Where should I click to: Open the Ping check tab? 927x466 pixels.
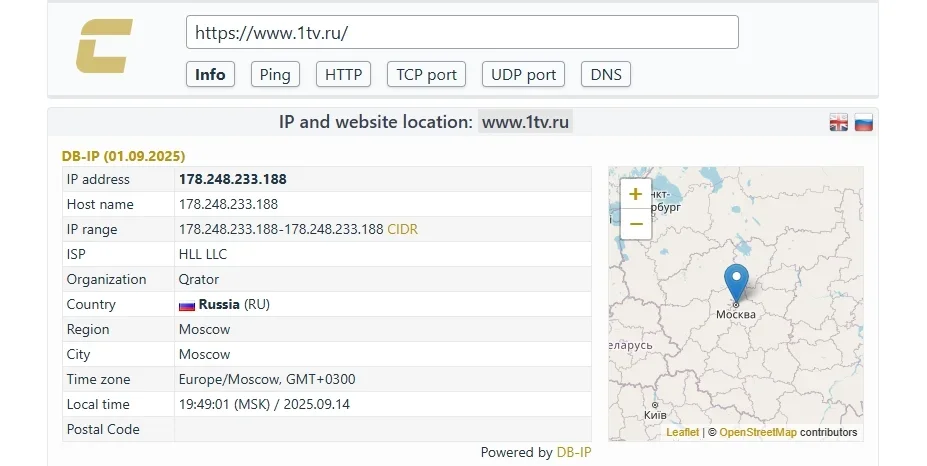point(275,75)
